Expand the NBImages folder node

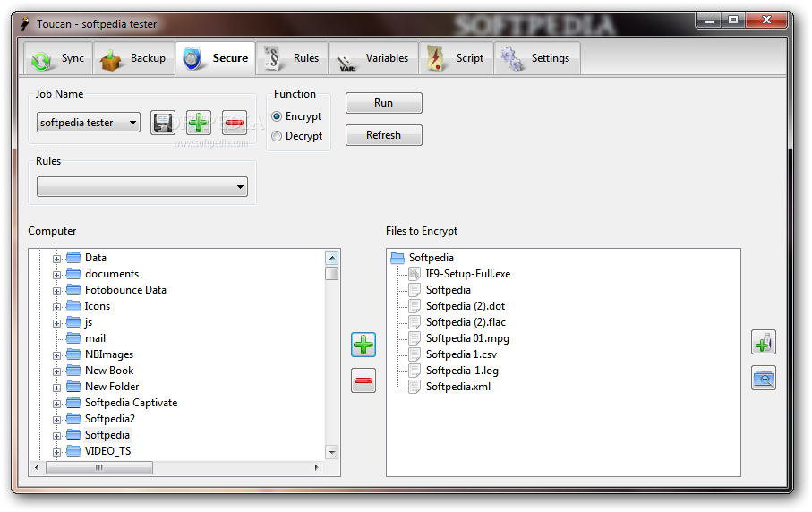56,355
